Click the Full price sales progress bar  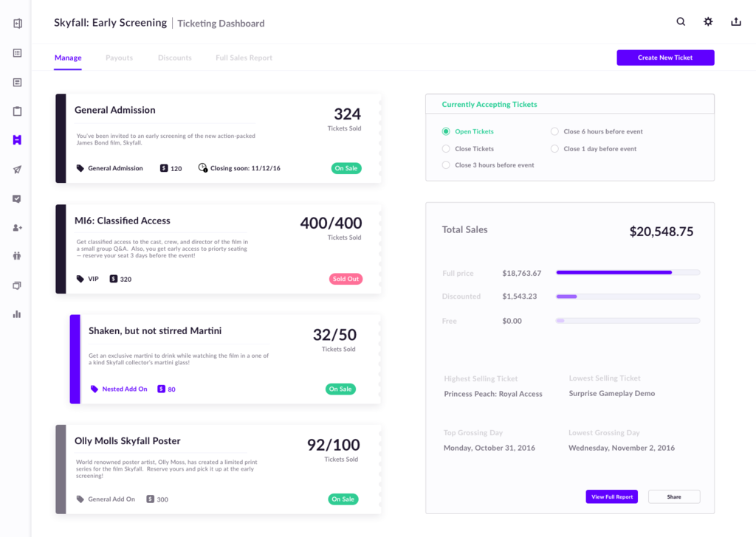coord(628,273)
